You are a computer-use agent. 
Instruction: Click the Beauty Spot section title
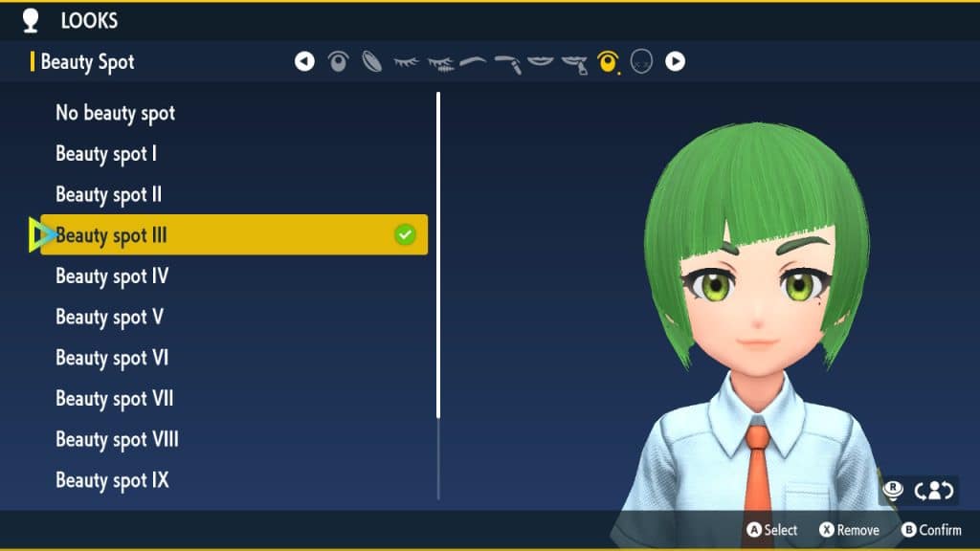(87, 62)
